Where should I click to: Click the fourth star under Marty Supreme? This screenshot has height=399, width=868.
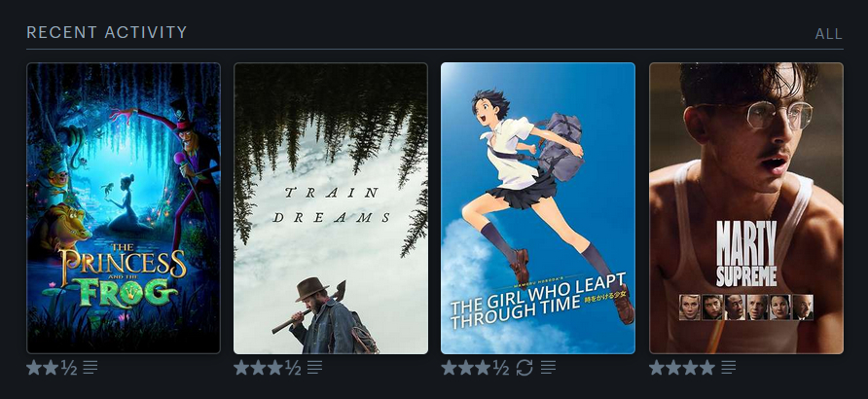click(706, 367)
